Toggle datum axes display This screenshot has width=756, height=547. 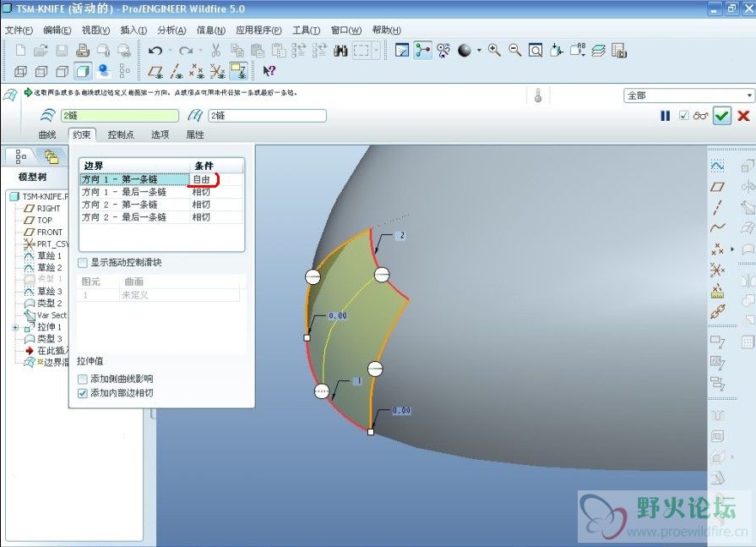(x=176, y=71)
